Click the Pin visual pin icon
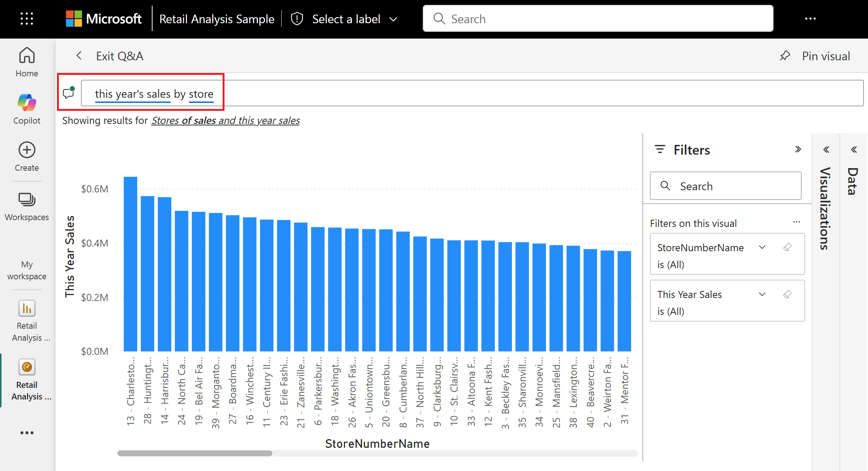 pyautogui.click(x=785, y=56)
